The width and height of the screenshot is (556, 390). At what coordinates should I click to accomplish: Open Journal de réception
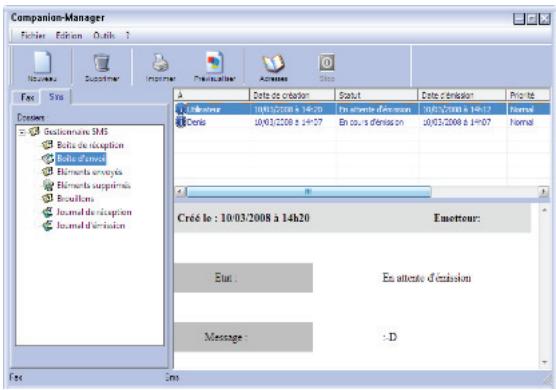point(94,212)
